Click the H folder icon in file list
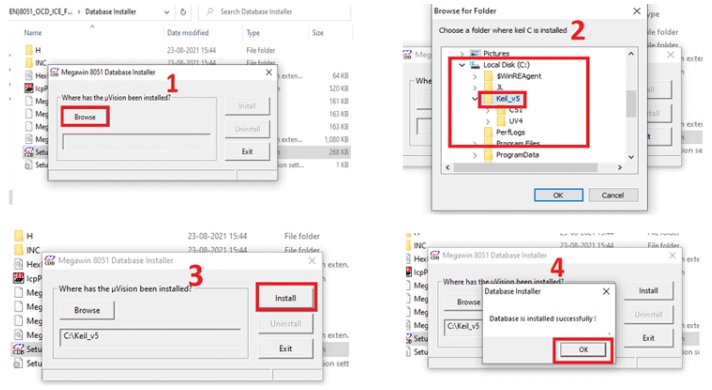 [x=29, y=50]
